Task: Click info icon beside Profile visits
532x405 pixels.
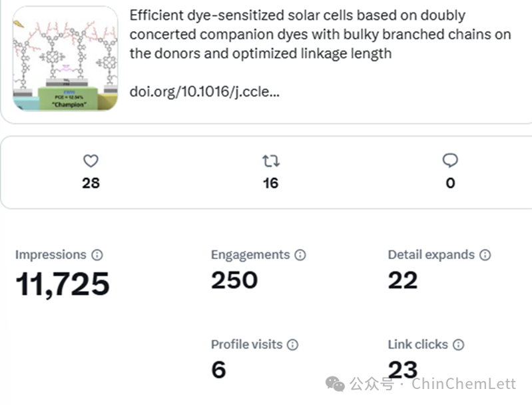Action: [x=292, y=344]
